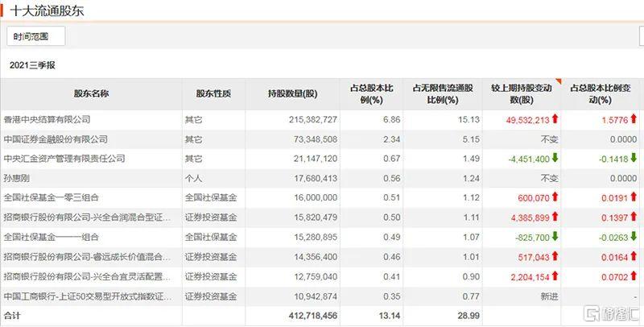Click the green down arrow beside -825,700
The height and width of the screenshot is (327, 644).
555,236
